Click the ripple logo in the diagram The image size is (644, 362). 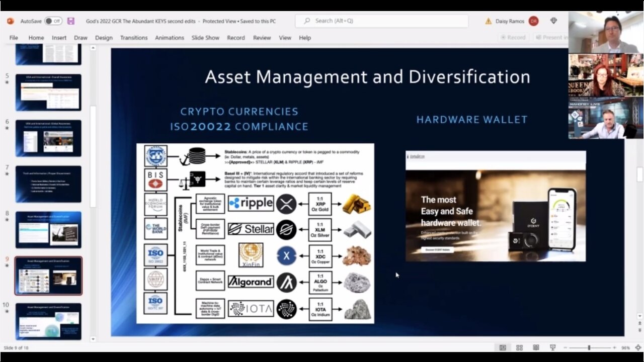pos(251,203)
